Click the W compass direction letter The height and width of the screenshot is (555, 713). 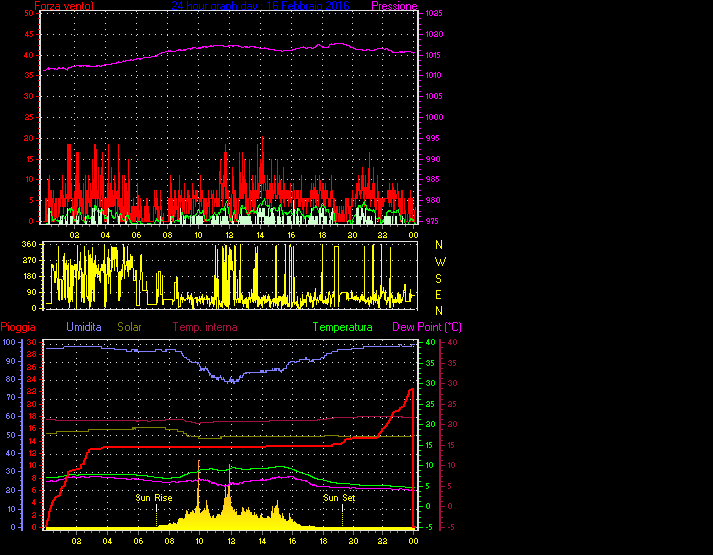point(438,262)
